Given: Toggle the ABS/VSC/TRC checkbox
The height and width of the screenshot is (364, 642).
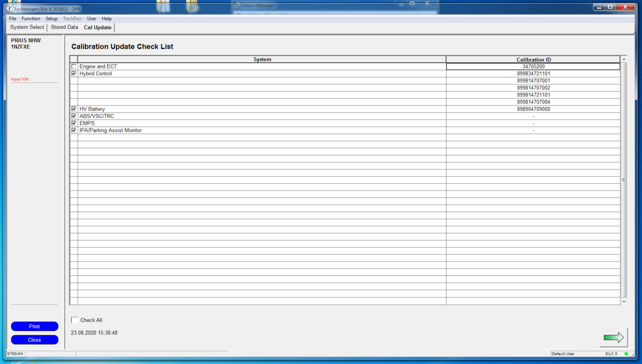Looking at the screenshot, I should click(x=74, y=116).
